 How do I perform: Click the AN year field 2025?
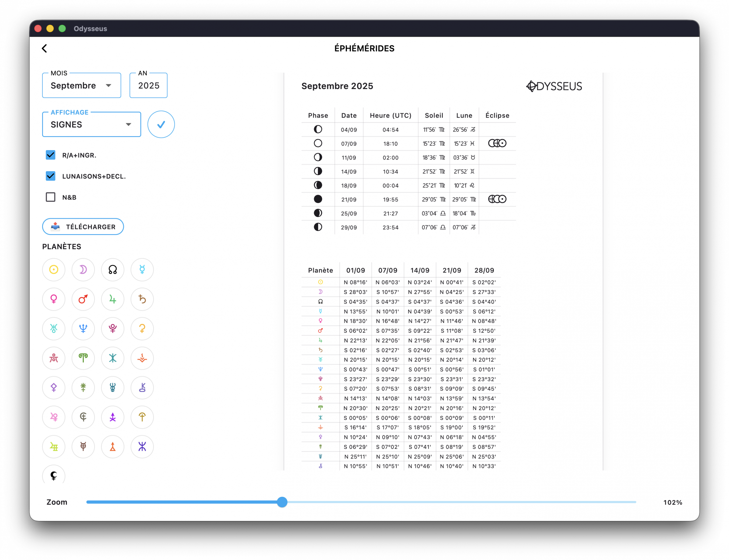[149, 86]
